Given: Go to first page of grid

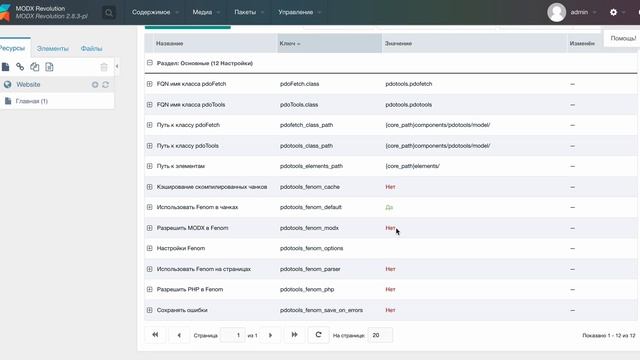Looking at the screenshot, I should click(155, 335).
